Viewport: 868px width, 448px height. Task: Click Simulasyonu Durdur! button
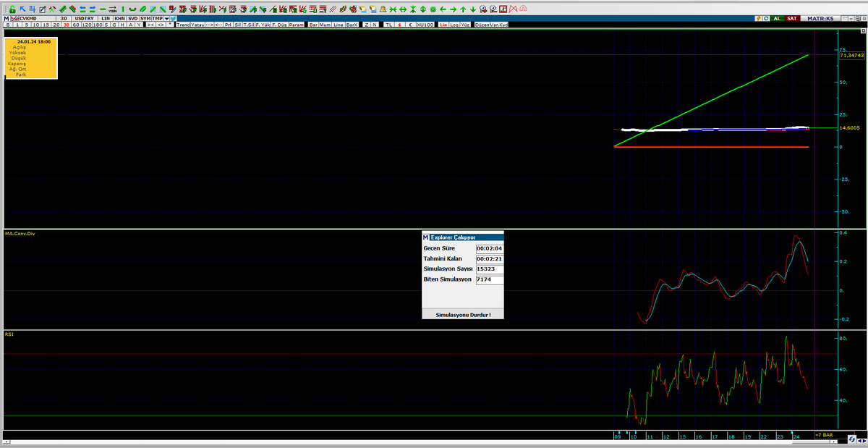point(462,315)
